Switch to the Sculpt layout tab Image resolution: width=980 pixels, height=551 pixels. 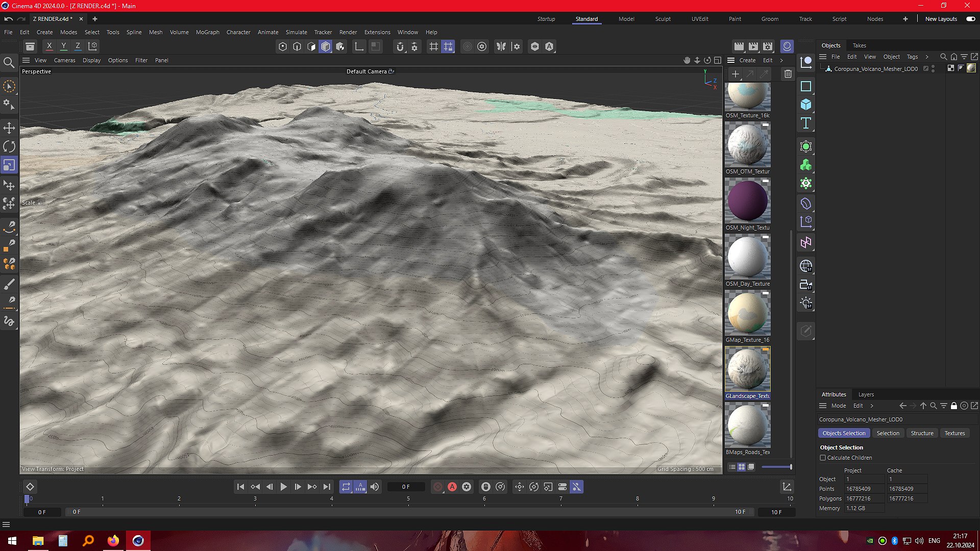[663, 19]
